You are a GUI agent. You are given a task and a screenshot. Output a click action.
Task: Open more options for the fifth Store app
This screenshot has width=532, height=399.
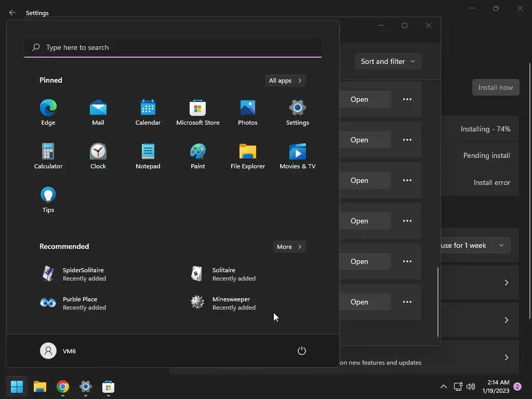coord(407,262)
